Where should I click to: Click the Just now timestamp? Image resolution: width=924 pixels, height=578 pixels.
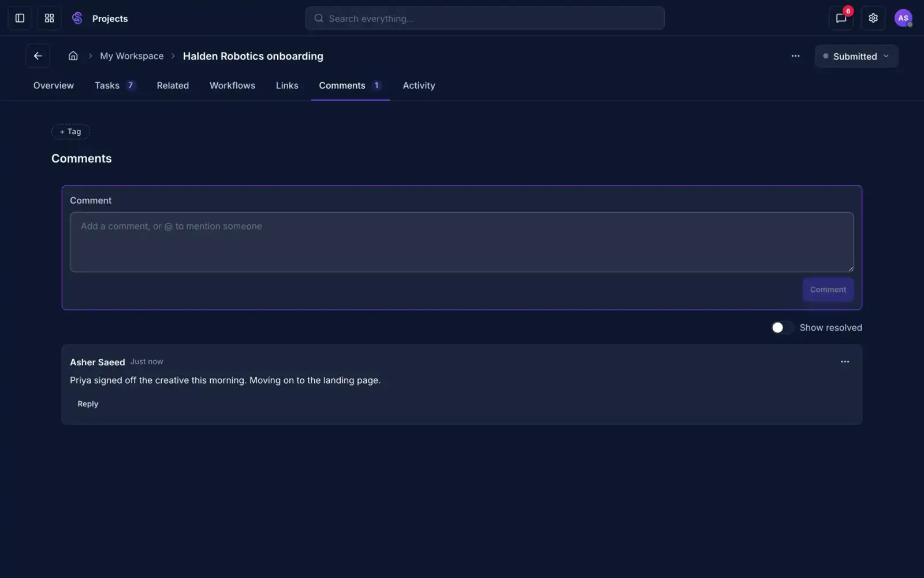point(147,362)
